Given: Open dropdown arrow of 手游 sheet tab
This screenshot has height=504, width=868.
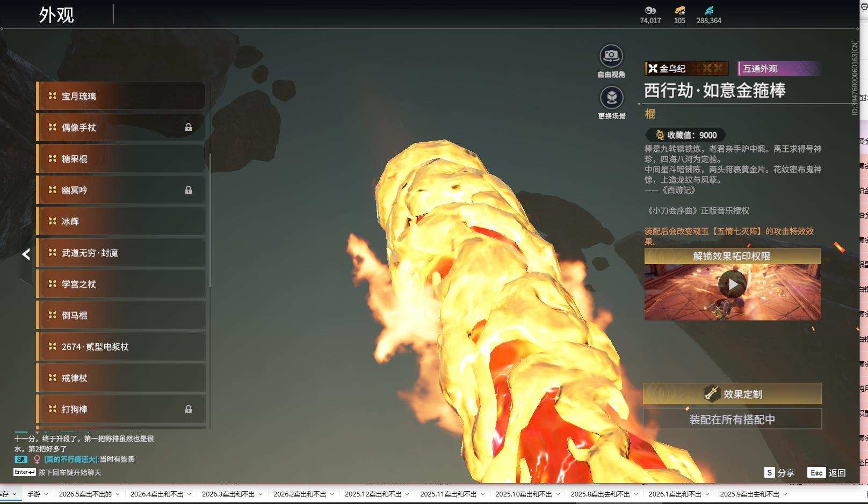Looking at the screenshot, I should point(46,494).
